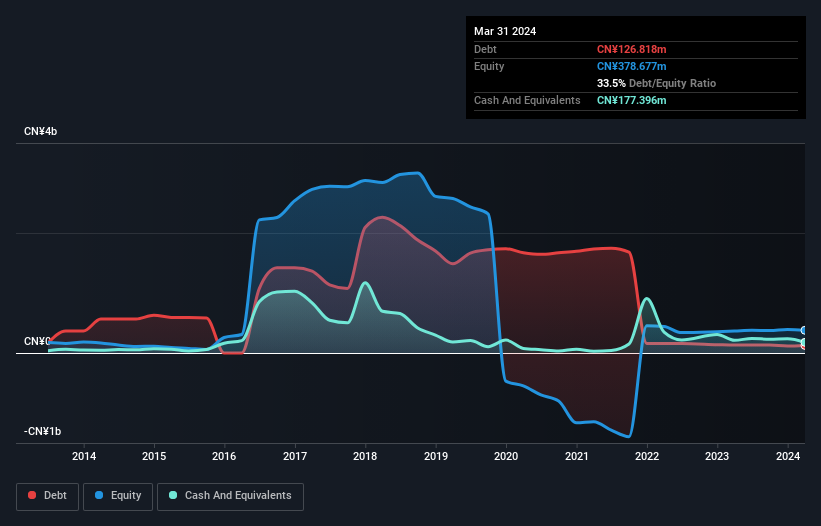Click the 2024 x-axis label

(787, 456)
